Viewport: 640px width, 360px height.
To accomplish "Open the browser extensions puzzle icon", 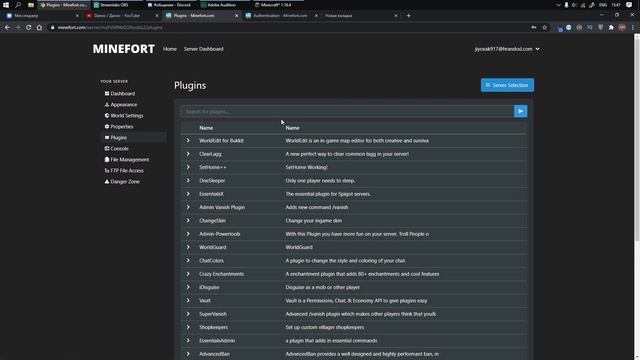I will [x=611, y=27].
